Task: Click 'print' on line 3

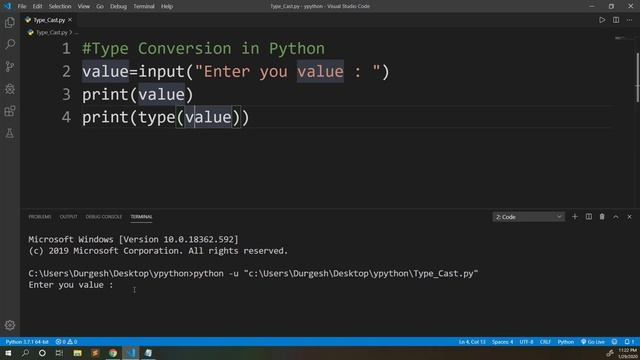Action: [106, 94]
